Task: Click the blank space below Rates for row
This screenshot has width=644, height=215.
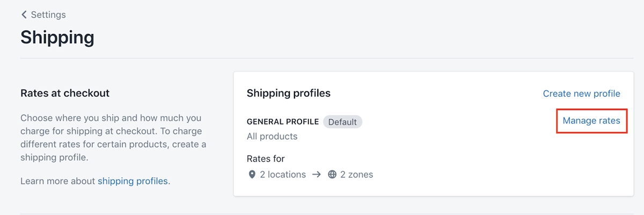Action: 429,189
